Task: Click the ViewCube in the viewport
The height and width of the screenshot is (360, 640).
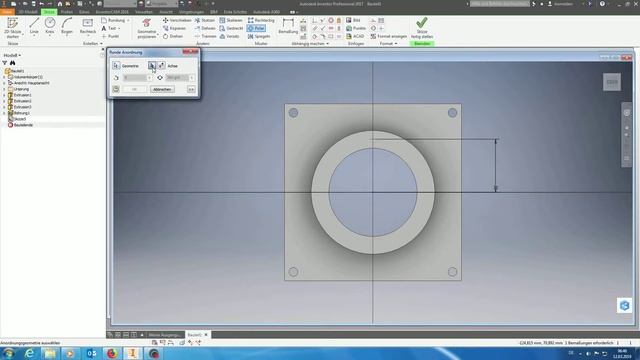Action: click(x=612, y=82)
